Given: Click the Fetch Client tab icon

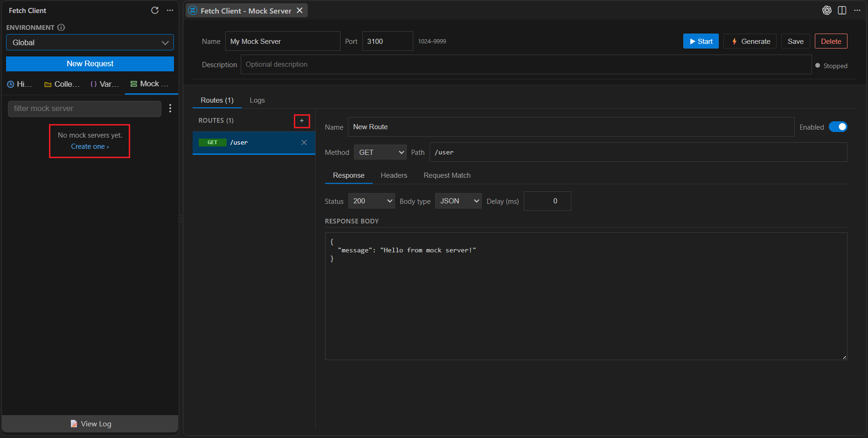Looking at the screenshot, I should 193,10.
